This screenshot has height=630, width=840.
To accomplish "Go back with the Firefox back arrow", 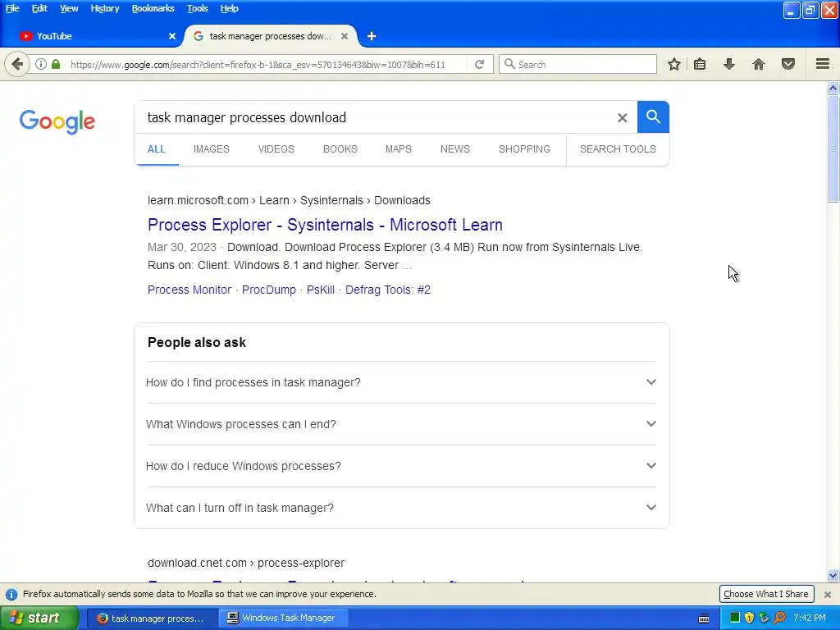I will (16, 65).
